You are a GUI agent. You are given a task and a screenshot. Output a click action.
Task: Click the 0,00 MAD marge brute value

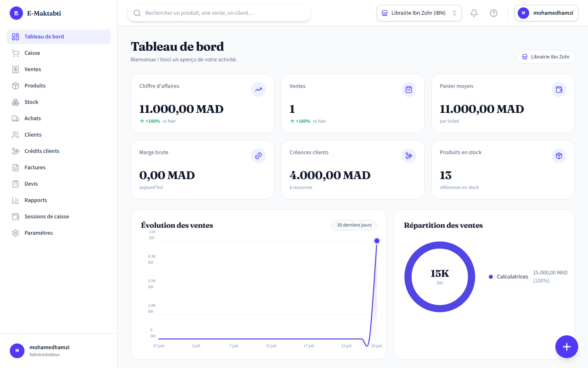pos(167,175)
